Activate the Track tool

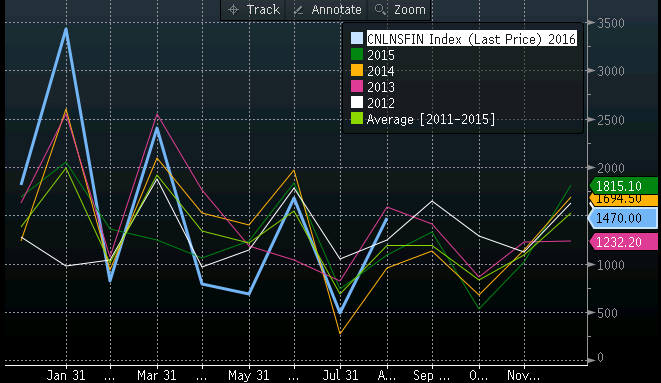pyautogui.click(x=253, y=9)
